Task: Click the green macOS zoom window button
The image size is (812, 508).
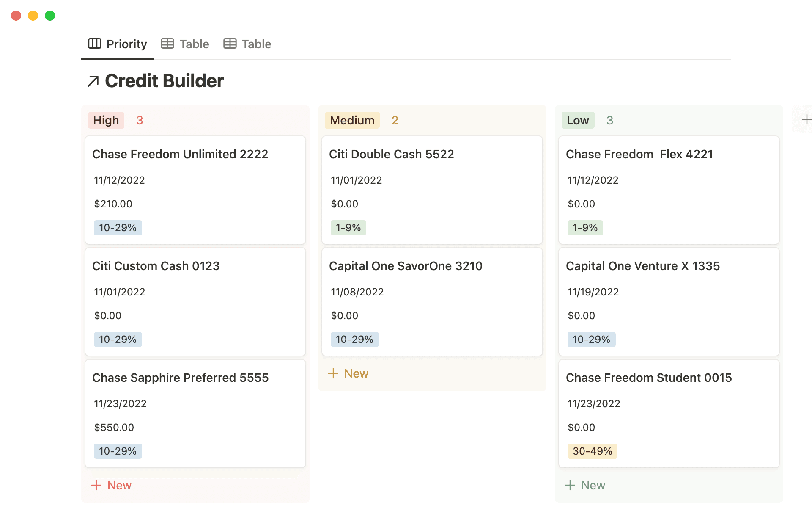Action: tap(50, 16)
